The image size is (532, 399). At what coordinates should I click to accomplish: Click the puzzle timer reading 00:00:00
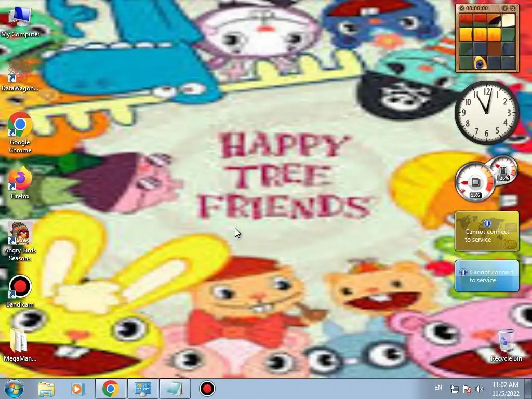(x=477, y=8)
